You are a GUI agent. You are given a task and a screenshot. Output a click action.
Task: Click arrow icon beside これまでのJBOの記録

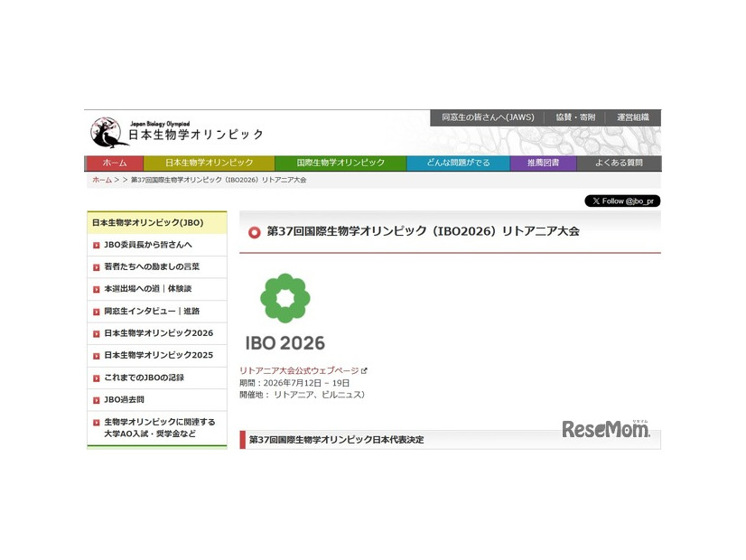pyautogui.click(x=96, y=378)
